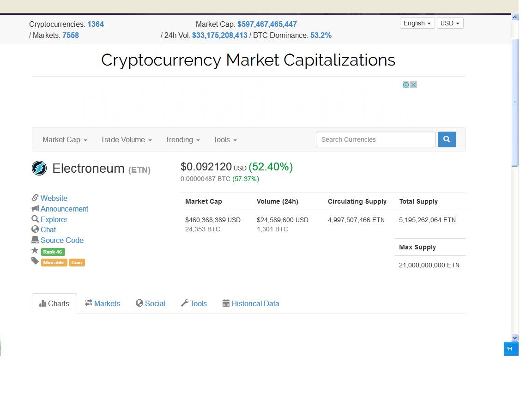Click the 21,000,000,000 ETN max supply

[429, 265]
